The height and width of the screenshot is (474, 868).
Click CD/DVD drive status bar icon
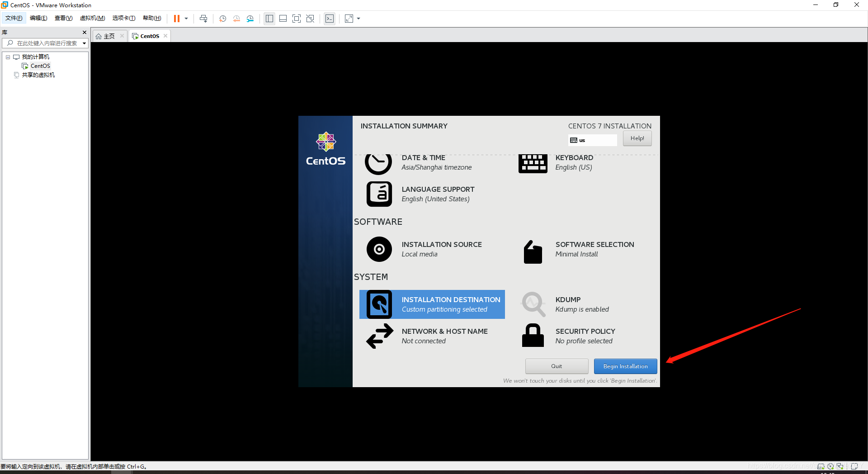pyautogui.click(x=830, y=466)
